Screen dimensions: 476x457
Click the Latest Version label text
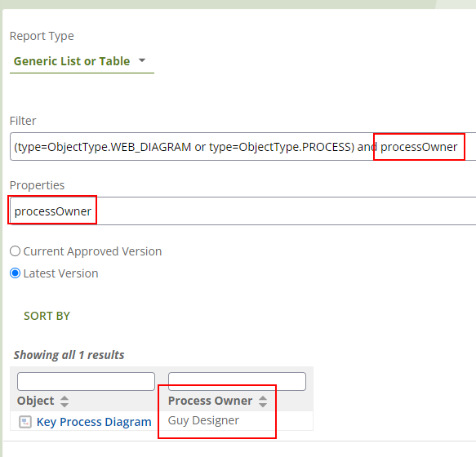tap(60, 273)
